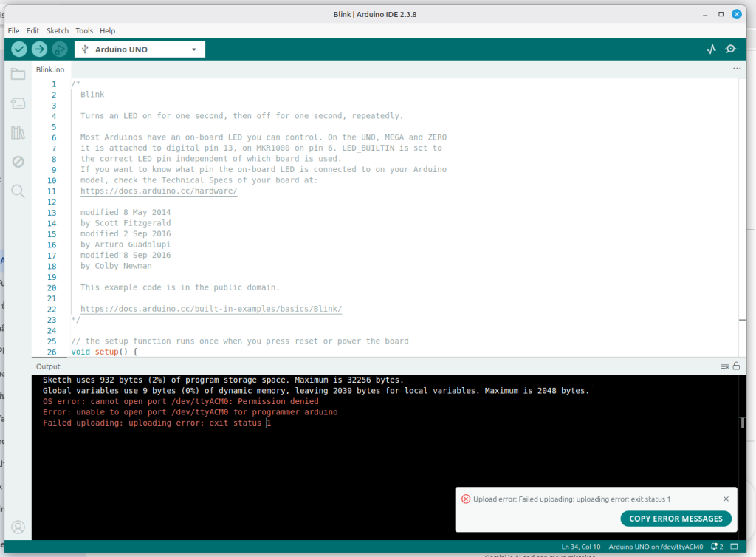Close the Arduino IDE window
This screenshot has width=756, height=557.
click(737, 15)
